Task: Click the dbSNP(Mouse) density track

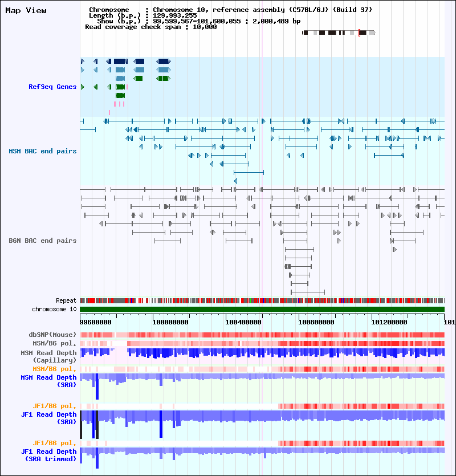Action: coord(262,335)
